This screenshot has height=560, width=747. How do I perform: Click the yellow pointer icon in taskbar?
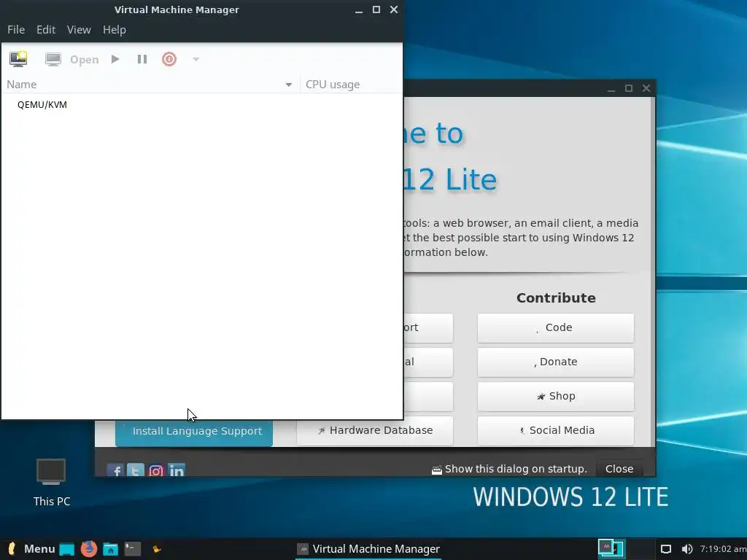coord(157,549)
